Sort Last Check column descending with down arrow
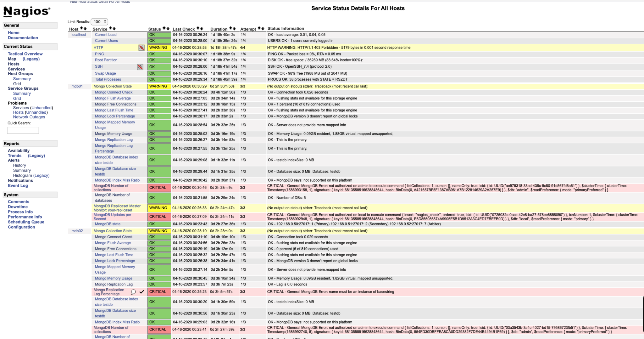 [x=202, y=29]
